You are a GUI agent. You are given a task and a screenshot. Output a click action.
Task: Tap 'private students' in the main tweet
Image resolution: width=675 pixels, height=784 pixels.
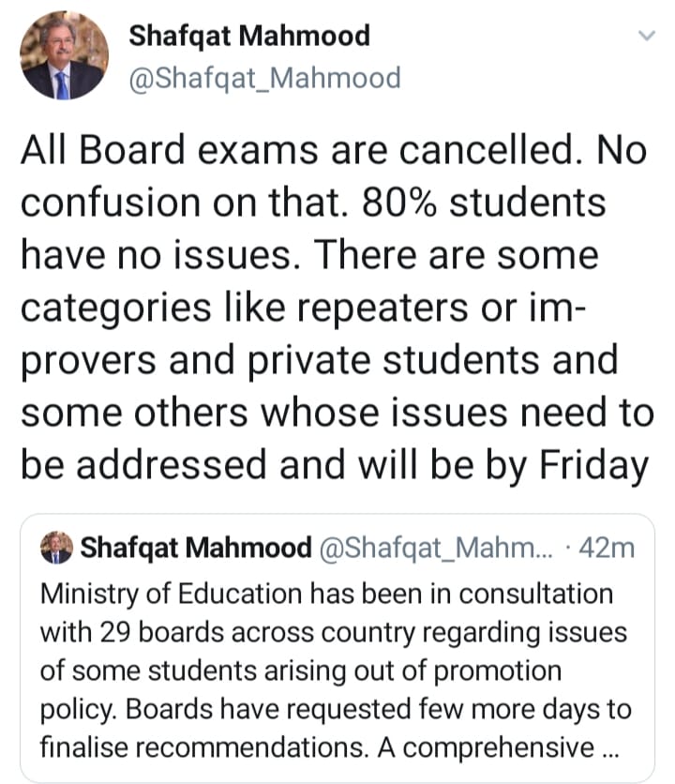click(x=393, y=361)
